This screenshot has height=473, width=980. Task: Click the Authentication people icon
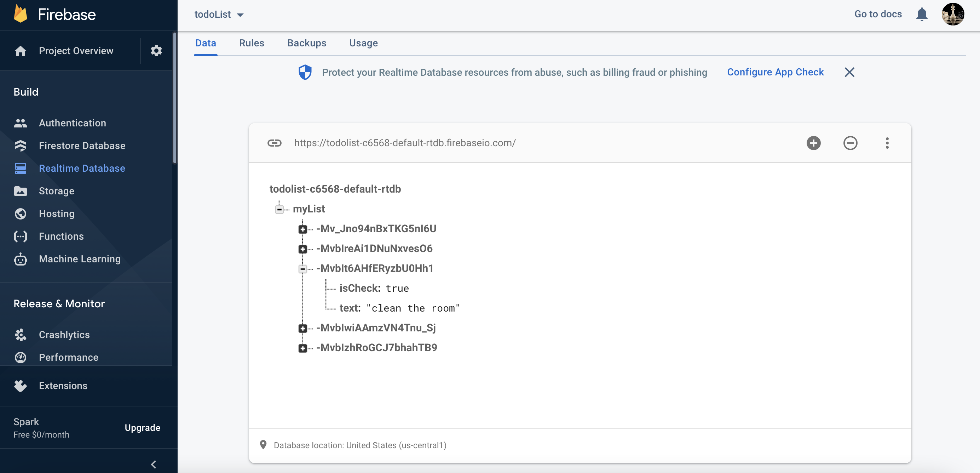21,123
